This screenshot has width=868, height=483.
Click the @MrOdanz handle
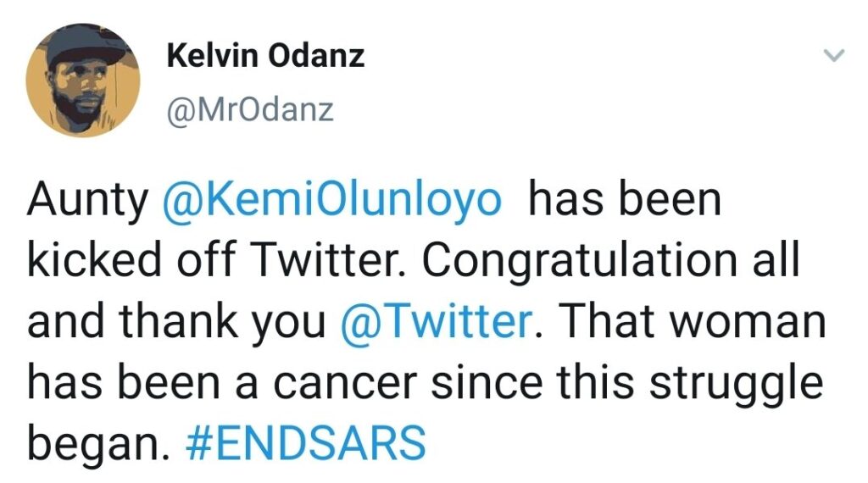coord(250,109)
